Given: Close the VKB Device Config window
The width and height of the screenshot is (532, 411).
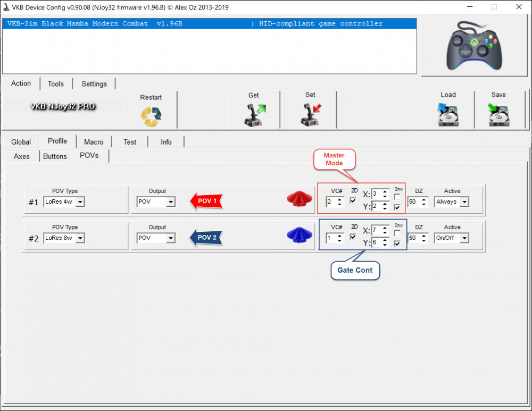Looking at the screenshot, I should click(519, 7).
